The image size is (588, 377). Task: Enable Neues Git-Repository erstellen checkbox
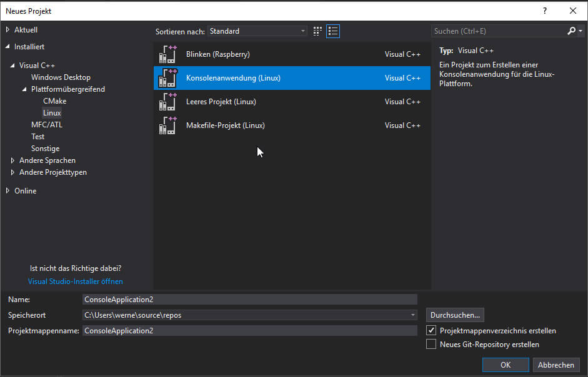point(431,345)
